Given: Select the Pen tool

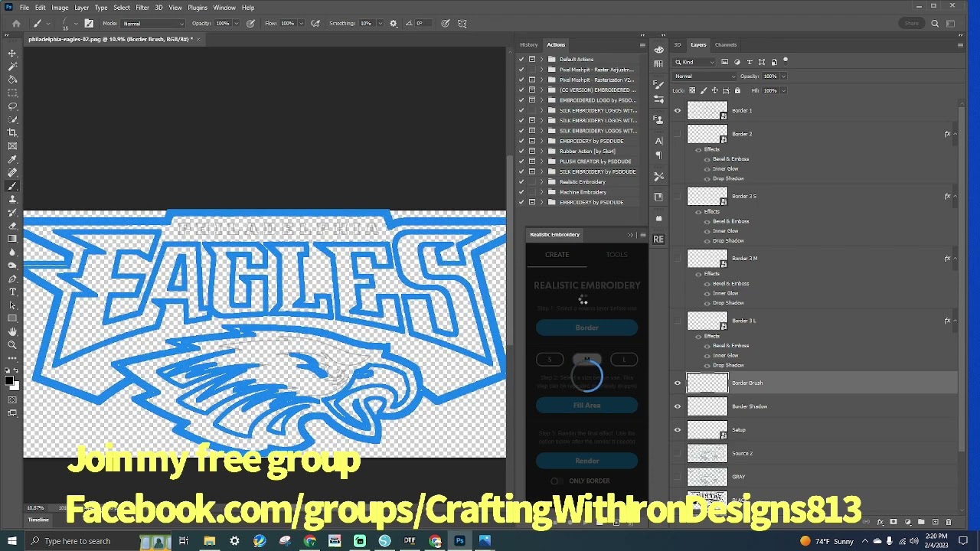Looking at the screenshot, I should pyautogui.click(x=12, y=279).
